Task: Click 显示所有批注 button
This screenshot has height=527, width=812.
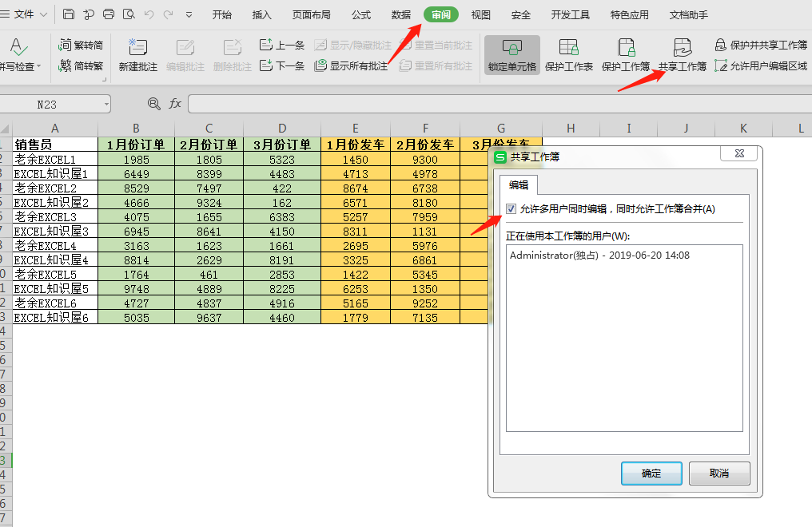Action: 351,65
